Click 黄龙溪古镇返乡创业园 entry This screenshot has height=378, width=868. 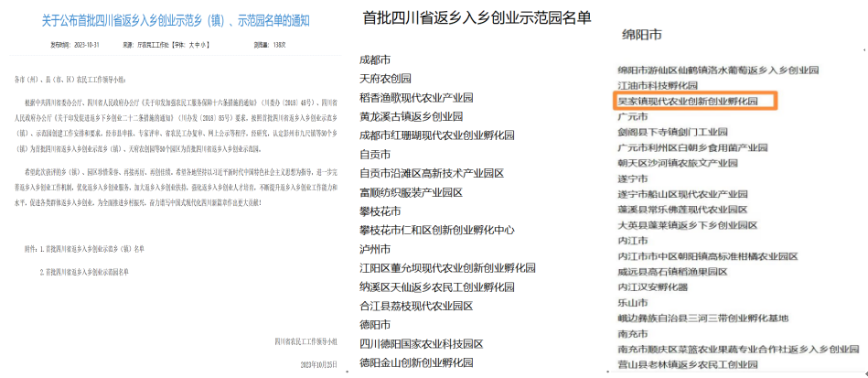click(x=411, y=117)
